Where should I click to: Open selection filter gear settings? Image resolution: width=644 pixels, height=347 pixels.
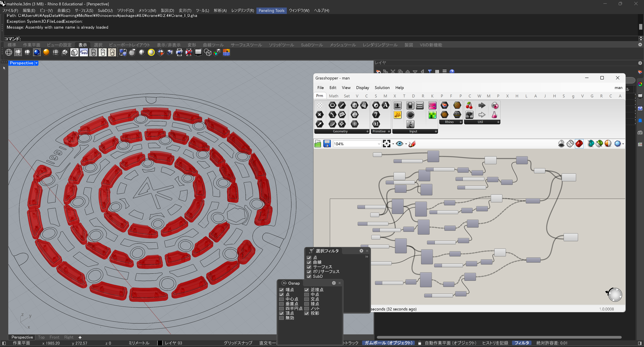tap(361, 251)
